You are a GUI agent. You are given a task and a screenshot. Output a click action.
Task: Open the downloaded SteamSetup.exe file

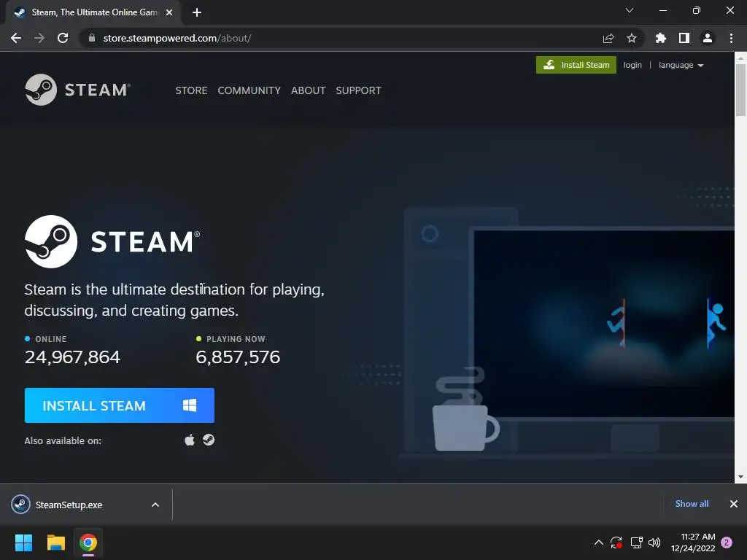[x=69, y=505]
